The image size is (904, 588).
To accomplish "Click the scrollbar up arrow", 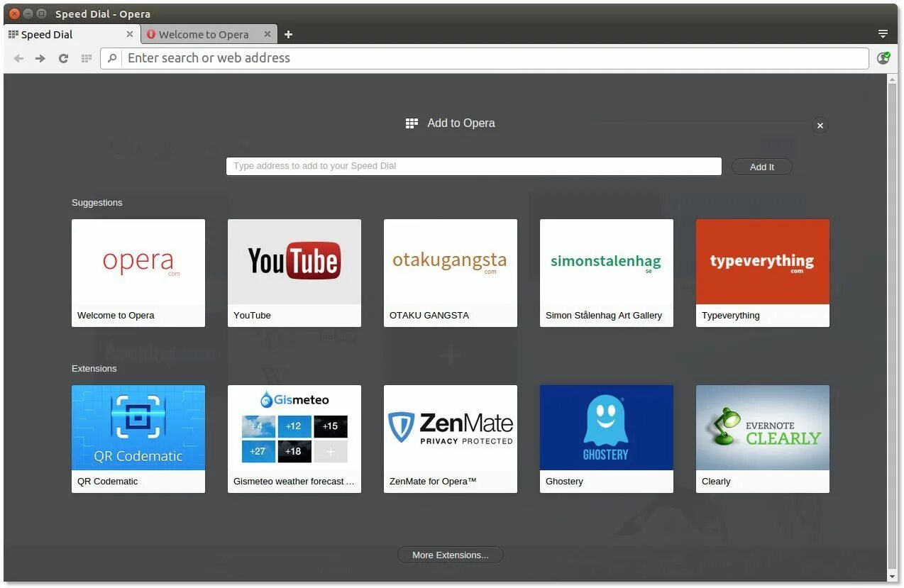I will point(893,79).
